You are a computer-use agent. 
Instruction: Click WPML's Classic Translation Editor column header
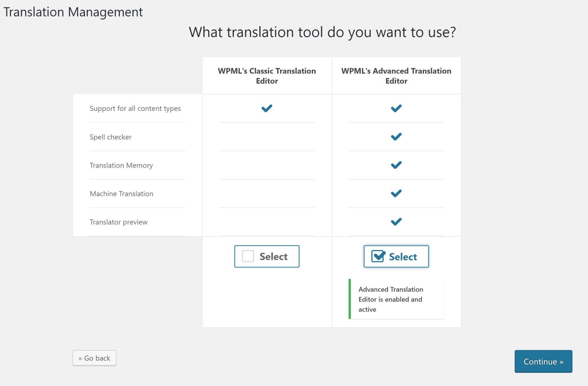tap(267, 76)
